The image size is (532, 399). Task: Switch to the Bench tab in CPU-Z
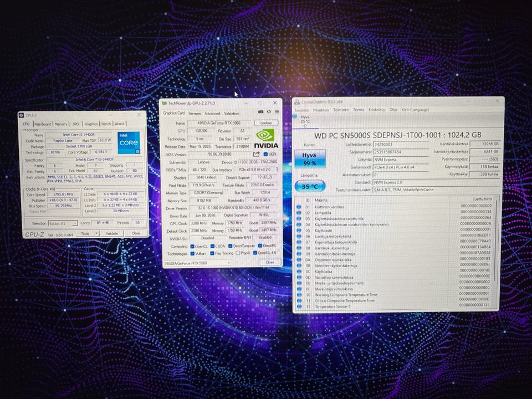click(106, 124)
